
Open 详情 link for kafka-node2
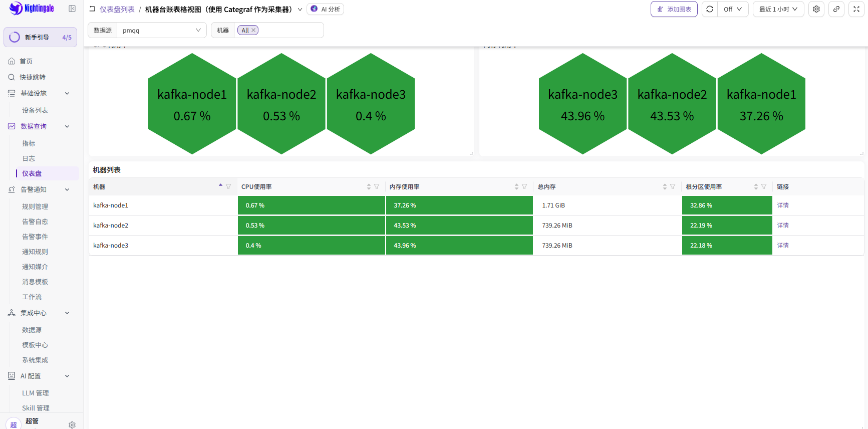[783, 226]
